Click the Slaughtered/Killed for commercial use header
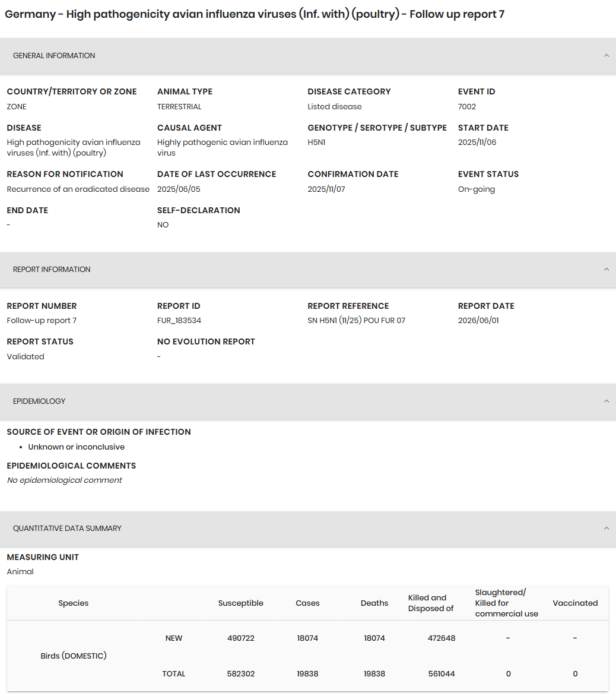The image size is (616, 699). 506,603
